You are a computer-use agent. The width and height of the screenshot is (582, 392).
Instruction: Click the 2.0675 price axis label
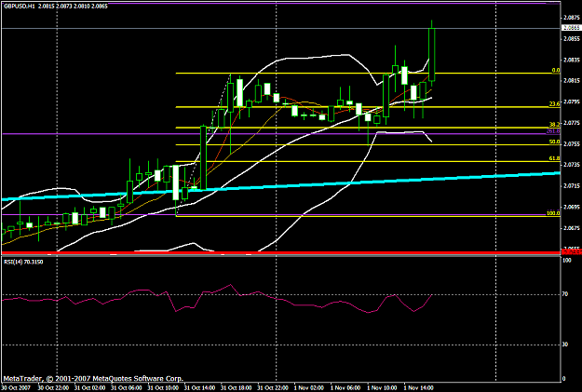pyautogui.click(x=571, y=227)
